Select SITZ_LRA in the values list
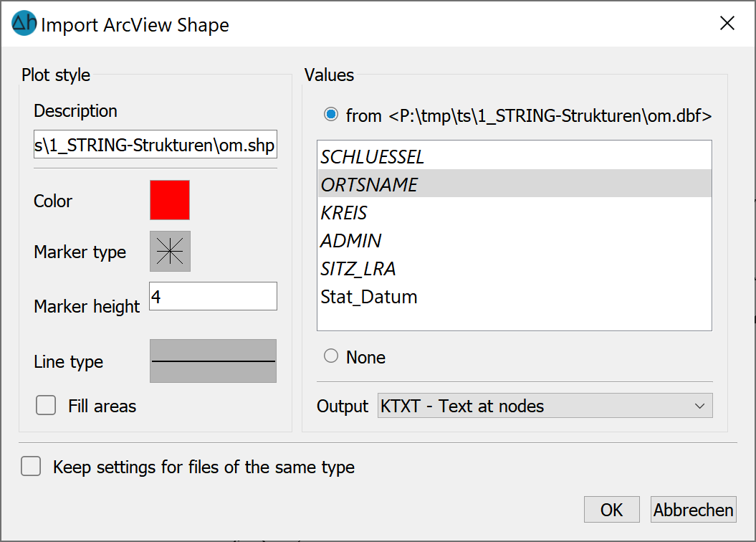This screenshot has width=756, height=542. click(x=515, y=267)
